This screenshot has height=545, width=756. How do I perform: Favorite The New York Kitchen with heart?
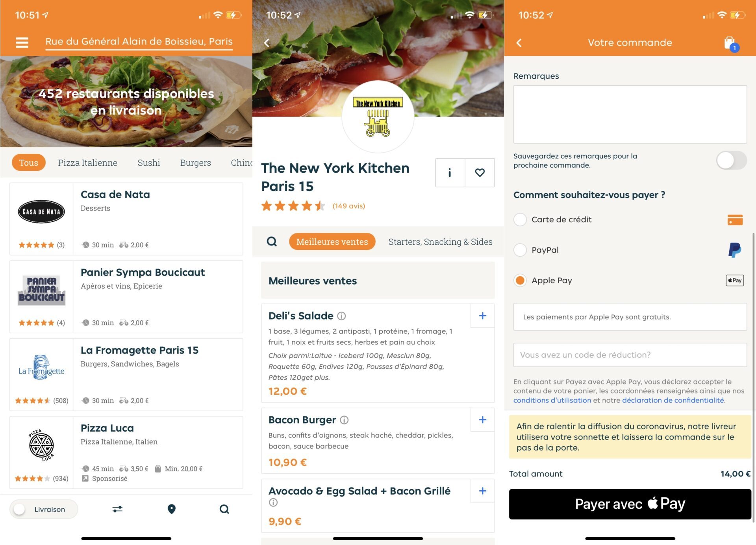point(480,173)
